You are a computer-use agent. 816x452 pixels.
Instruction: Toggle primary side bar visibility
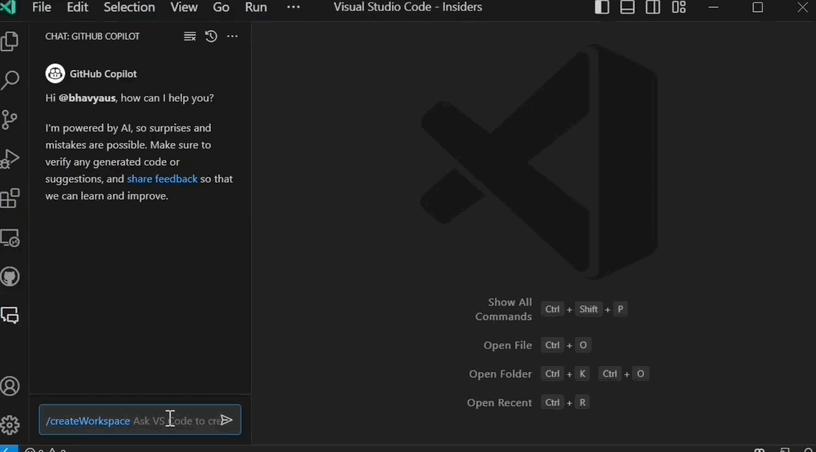pyautogui.click(x=602, y=7)
